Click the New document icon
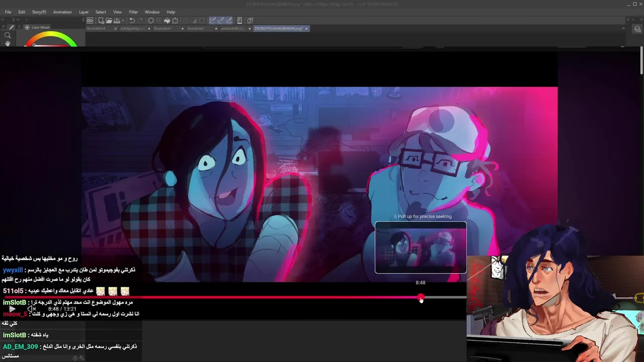This screenshot has height=362, width=644. point(101,21)
